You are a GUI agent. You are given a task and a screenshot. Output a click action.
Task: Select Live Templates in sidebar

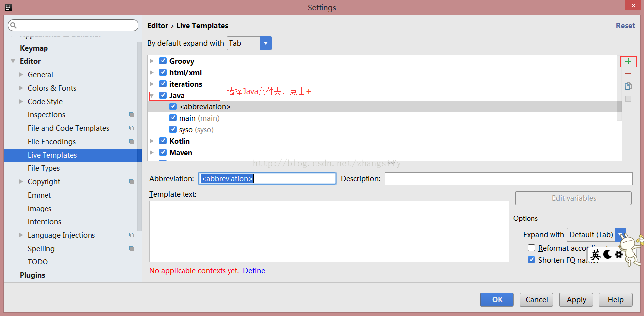[73, 155]
